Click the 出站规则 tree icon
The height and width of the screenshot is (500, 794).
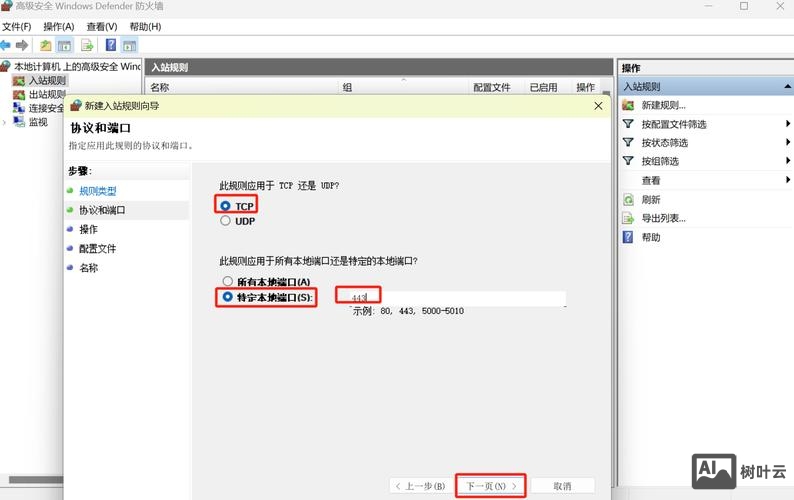point(19,94)
